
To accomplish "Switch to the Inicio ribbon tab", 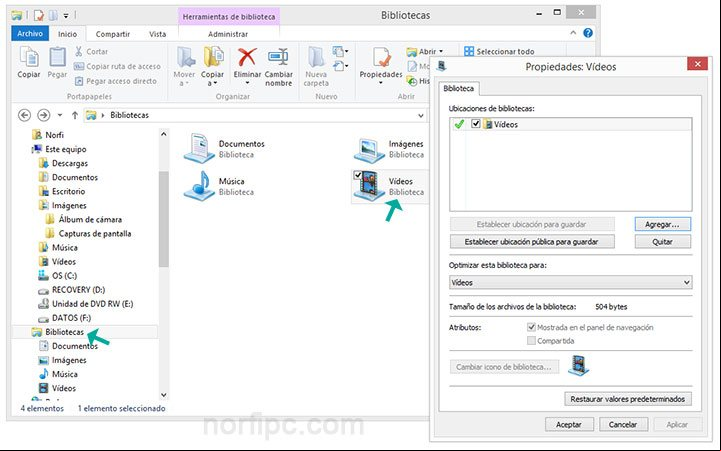I will pos(68,34).
